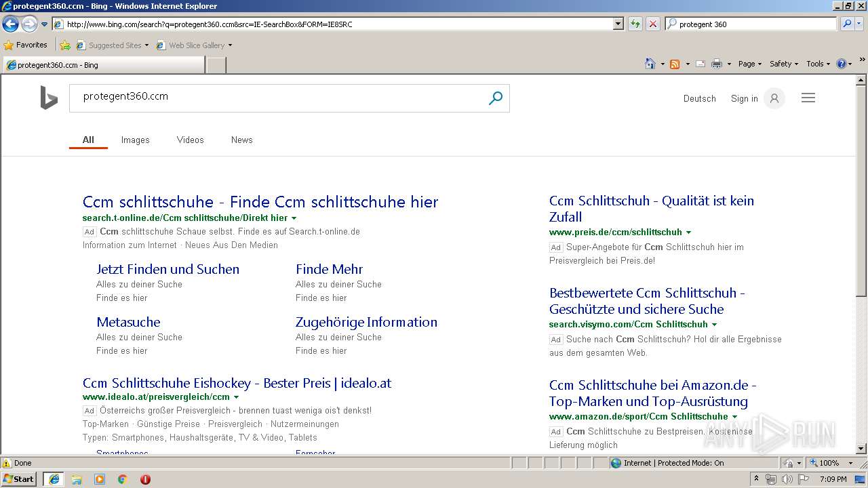This screenshot has height=488, width=868.
Task: Open 'Ccm Schlittschuhe bei Amazon.de' ad link
Action: tap(652, 393)
